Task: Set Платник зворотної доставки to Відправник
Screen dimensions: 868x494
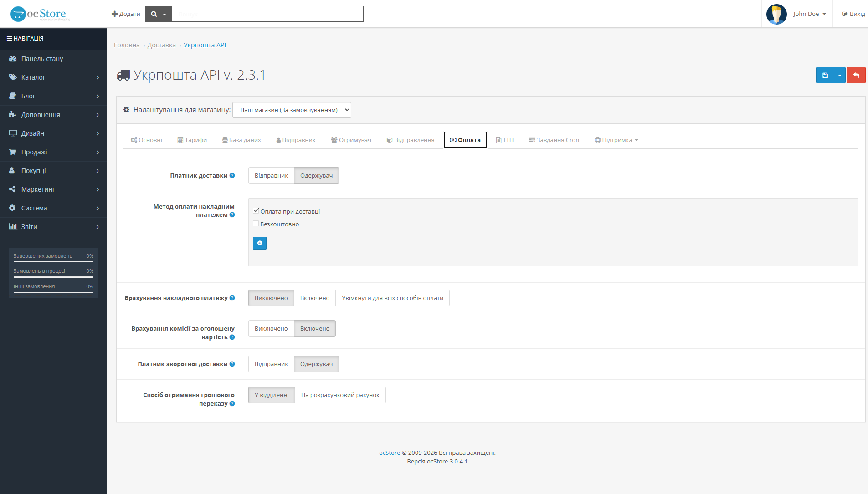Action: pyautogui.click(x=271, y=364)
